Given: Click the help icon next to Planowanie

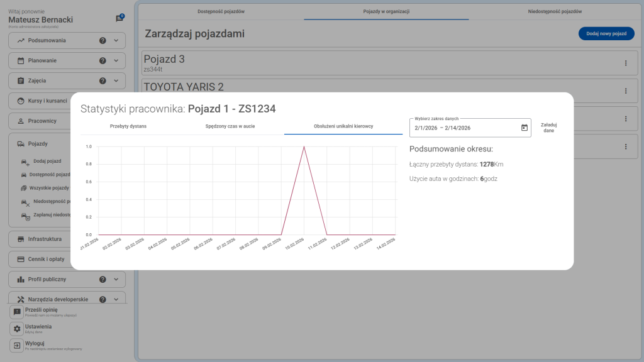Looking at the screenshot, I should (x=103, y=61).
